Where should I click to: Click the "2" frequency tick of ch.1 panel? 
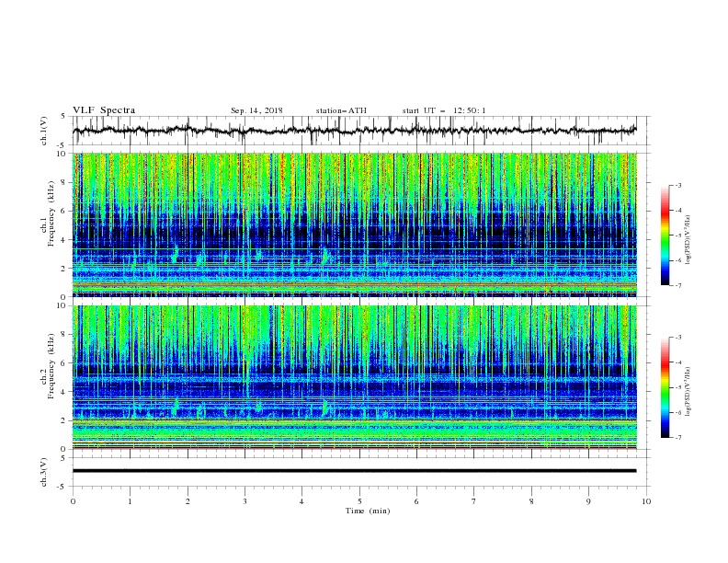point(65,269)
